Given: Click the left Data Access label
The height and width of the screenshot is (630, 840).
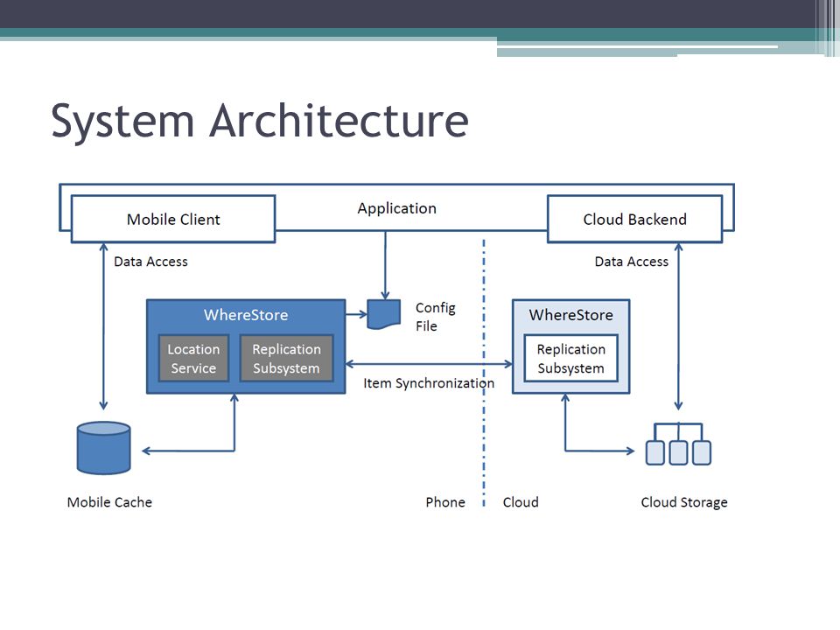Looking at the screenshot, I should click(151, 262).
